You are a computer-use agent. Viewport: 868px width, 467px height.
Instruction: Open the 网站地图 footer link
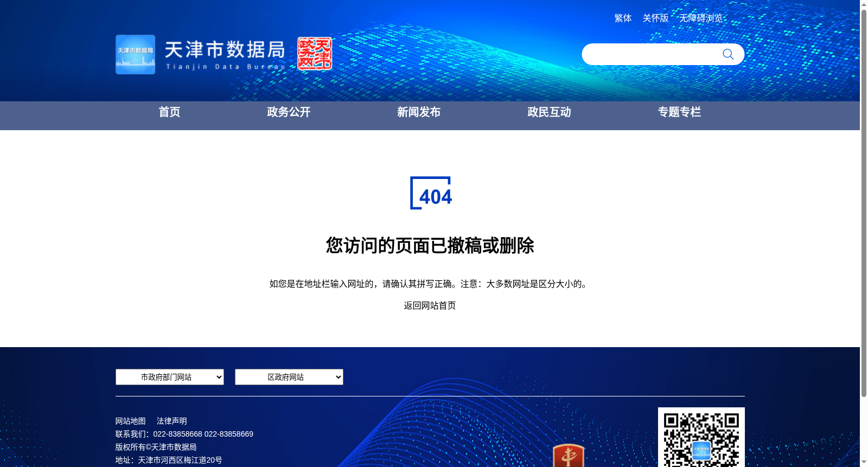coord(130,421)
